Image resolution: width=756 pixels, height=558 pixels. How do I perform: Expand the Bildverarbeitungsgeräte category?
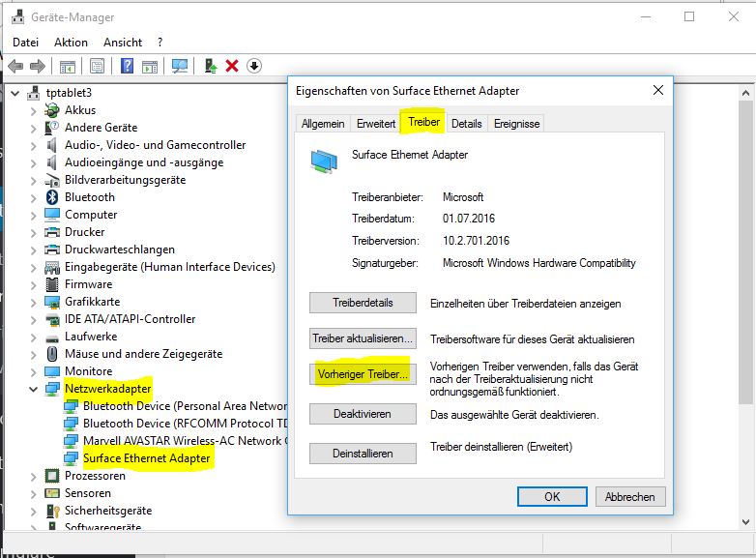[33, 181]
